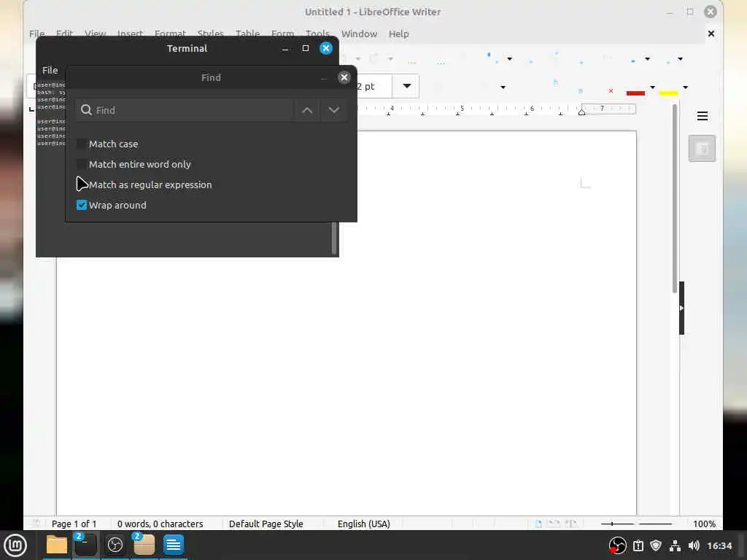Open the OBS Studio taskbar launcher
The image size is (747, 560).
(x=115, y=545)
